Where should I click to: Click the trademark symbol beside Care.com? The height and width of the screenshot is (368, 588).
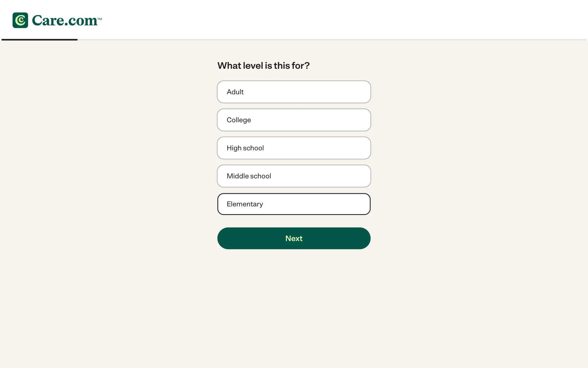100,19
